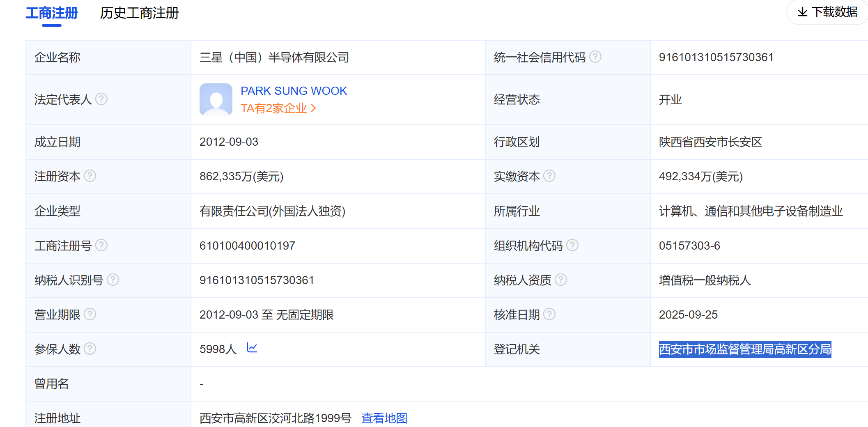Click help icon beside 注册资本
This screenshot has width=868, height=427.
click(x=90, y=176)
